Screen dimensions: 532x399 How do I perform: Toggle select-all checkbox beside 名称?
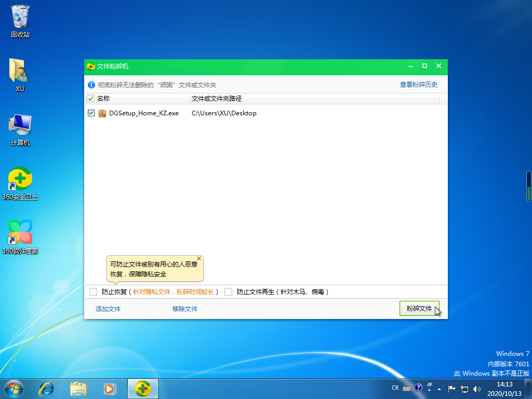[x=91, y=99]
